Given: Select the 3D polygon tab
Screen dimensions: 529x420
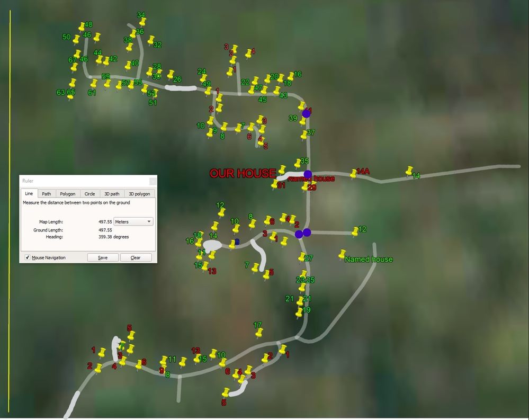Looking at the screenshot, I should 139,194.
